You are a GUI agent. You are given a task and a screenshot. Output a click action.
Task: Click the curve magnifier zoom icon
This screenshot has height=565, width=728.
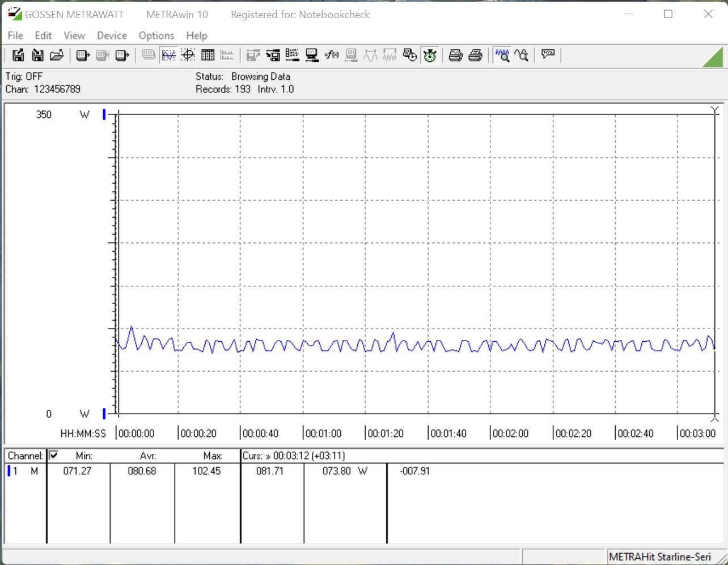pyautogui.click(x=522, y=55)
